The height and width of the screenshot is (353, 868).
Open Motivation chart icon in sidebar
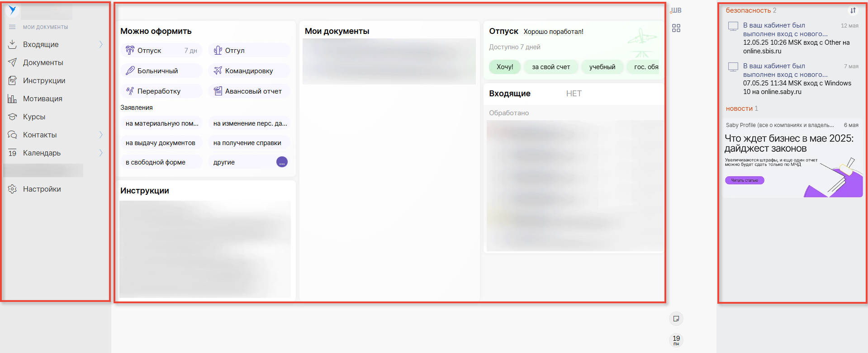point(13,99)
